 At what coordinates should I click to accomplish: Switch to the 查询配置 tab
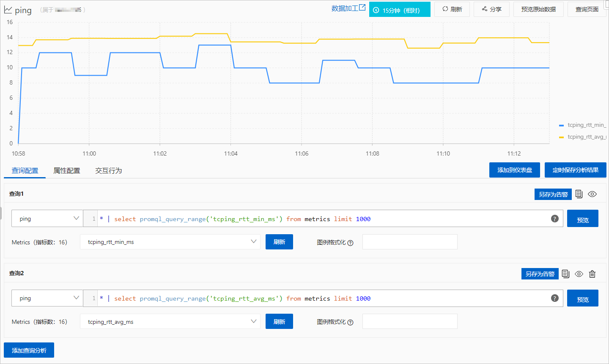tap(25, 170)
